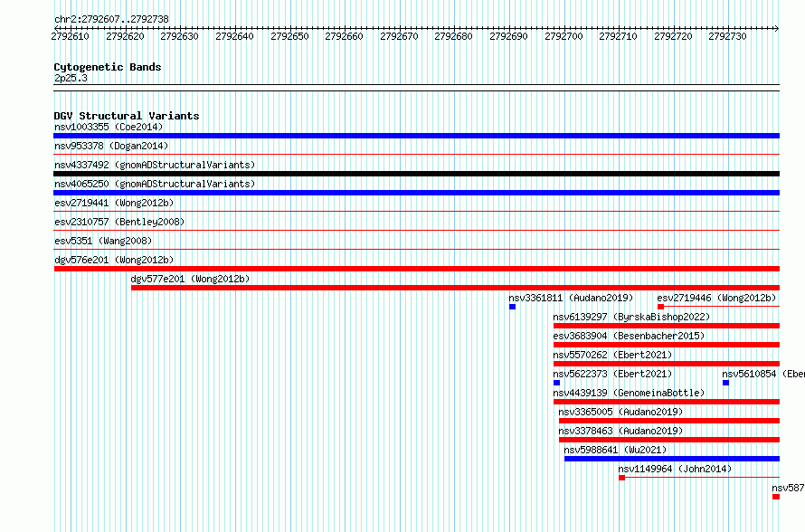Open esv2310757 (Bentley2008) variant

pyautogui.click(x=119, y=222)
